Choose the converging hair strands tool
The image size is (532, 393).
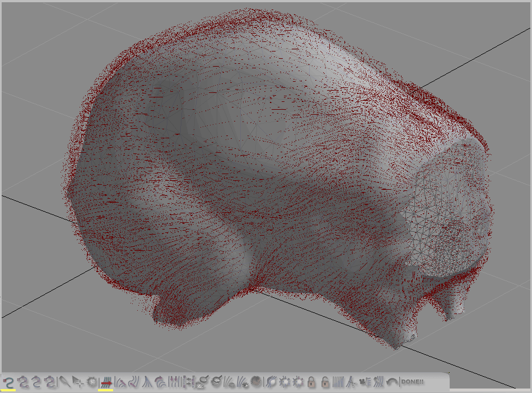point(147,382)
